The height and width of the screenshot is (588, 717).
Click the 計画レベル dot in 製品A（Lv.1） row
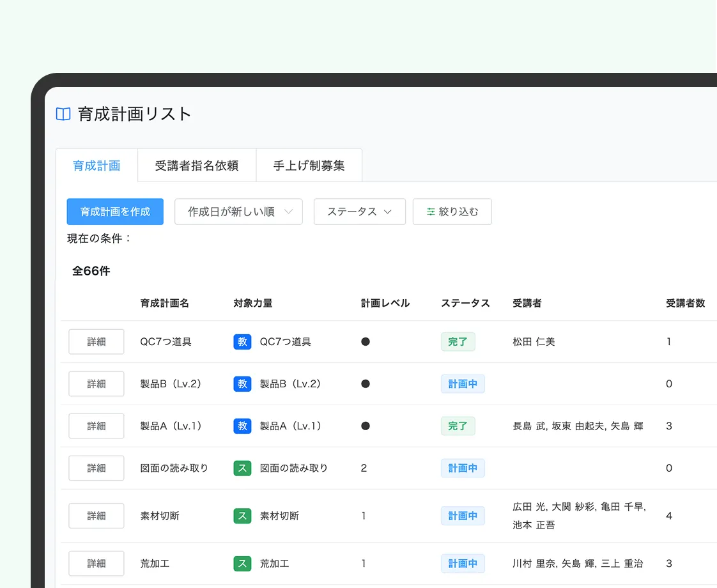point(366,426)
